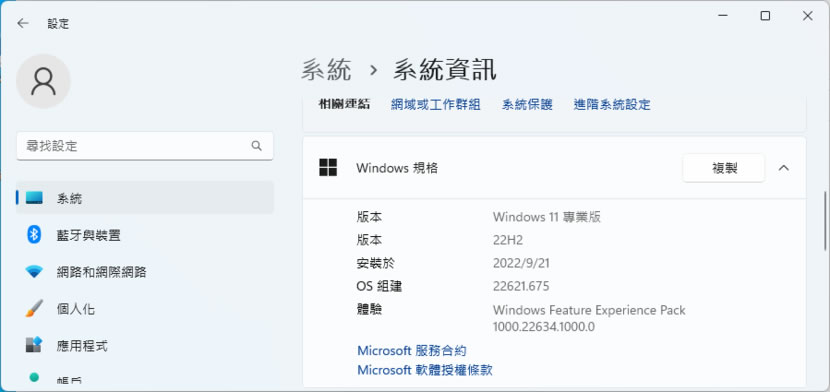This screenshot has height=392, width=830.
Task: Maximize the Settings window
Action: [x=765, y=16]
